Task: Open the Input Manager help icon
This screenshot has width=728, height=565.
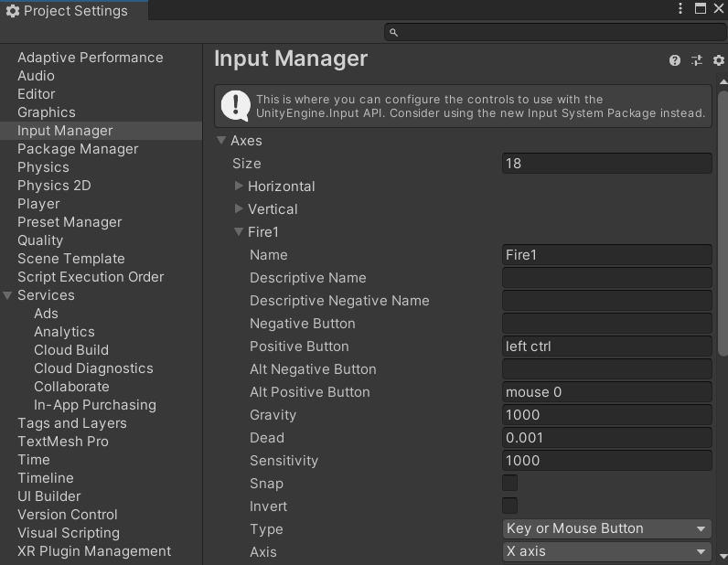Action: [675, 60]
